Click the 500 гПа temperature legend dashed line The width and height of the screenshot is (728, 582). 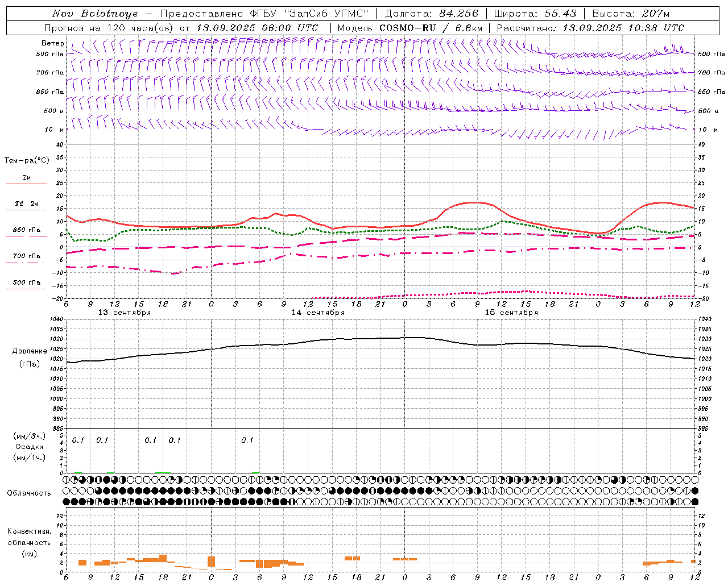click(x=25, y=289)
